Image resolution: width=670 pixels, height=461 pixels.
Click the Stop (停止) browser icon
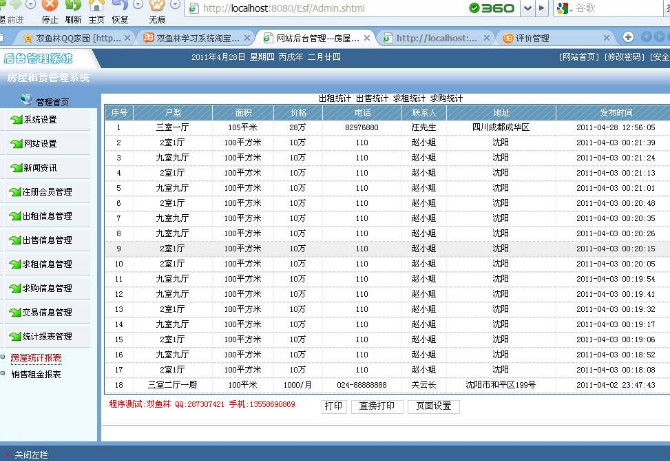pos(50,6)
